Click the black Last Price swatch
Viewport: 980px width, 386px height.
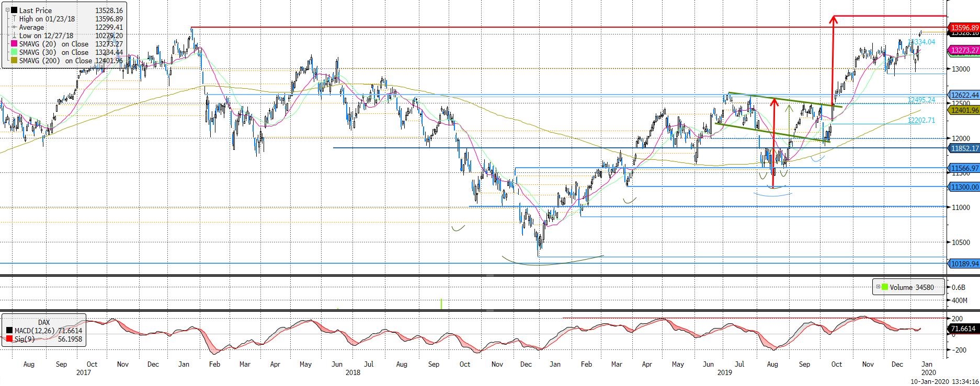pos(14,10)
